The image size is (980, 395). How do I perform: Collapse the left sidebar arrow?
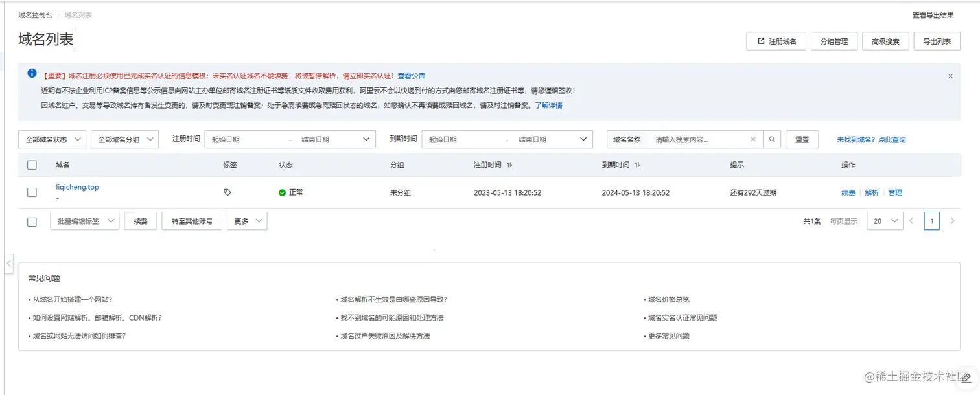tap(8, 264)
